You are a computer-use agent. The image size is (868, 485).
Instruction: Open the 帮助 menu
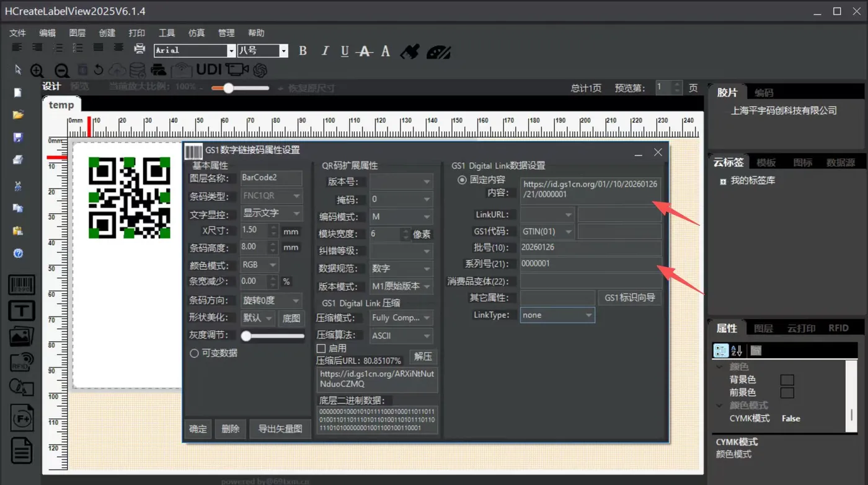[256, 33]
